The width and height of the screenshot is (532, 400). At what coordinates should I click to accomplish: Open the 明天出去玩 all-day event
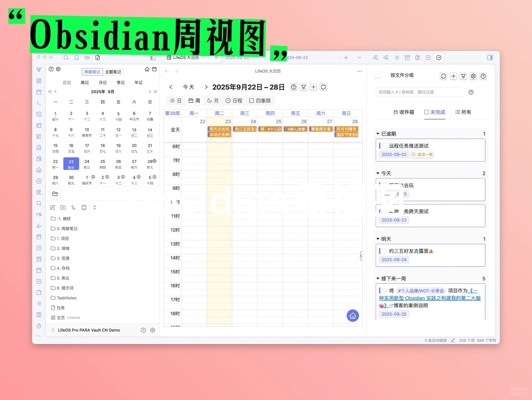point(220,129)
